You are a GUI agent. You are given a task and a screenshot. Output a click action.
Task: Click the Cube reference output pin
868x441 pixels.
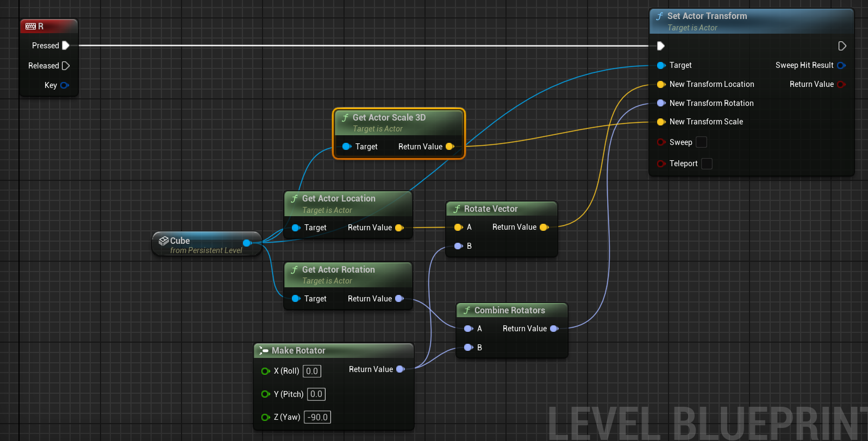(x=247, y=243)
